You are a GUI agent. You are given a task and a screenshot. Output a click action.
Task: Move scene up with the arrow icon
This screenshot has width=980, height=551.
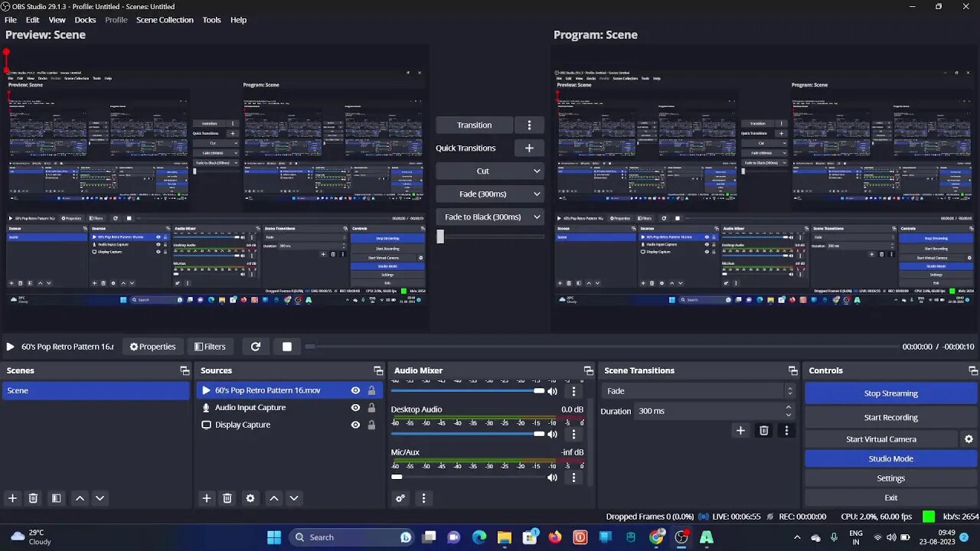(80, 498)
